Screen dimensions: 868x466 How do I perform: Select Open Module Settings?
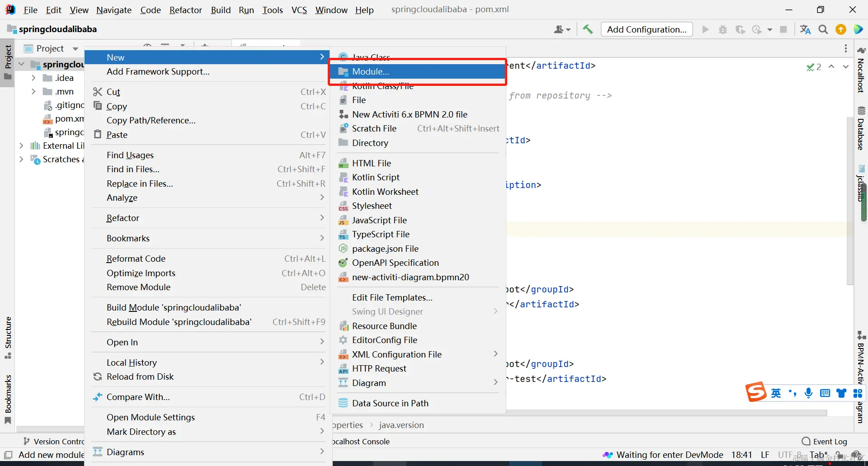[208, 417]
